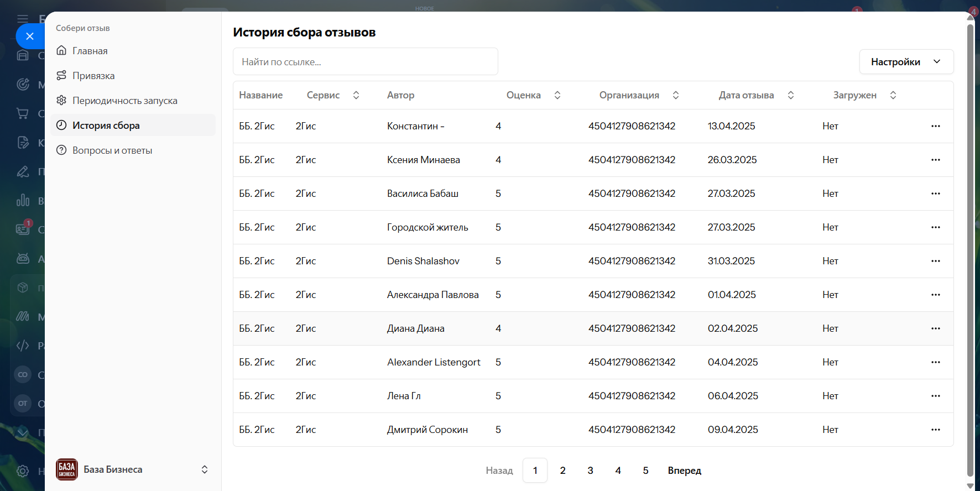
Task: Go to page 2 of reviews
Action: pyautogui.click(x=562, y=471)
